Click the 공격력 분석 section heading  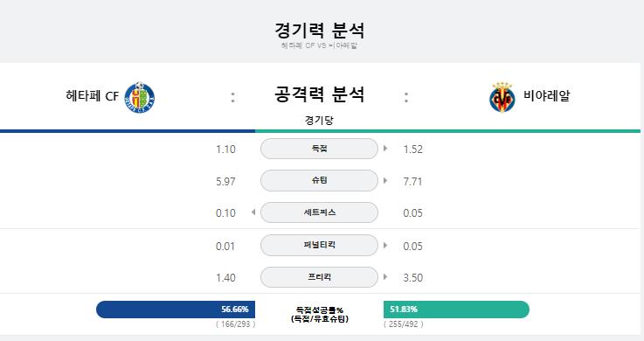pyautogui.click(x=319, y=94)
